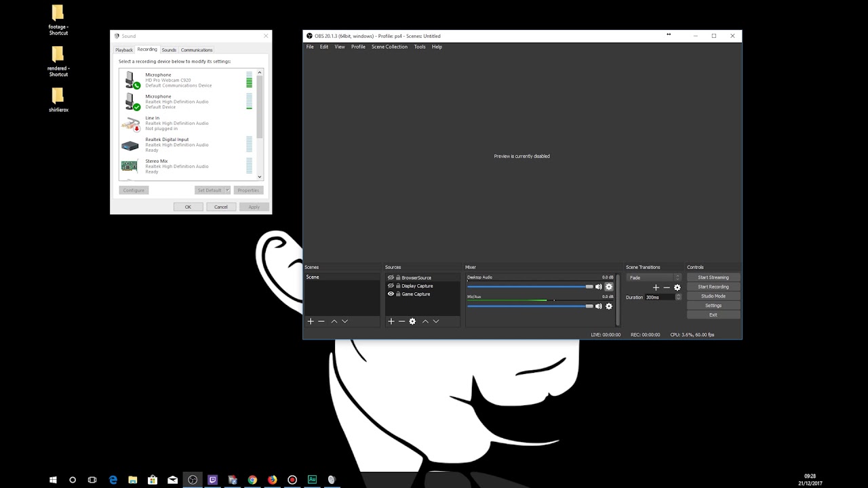The image size is (868, 488).
Task: Open the File menu in OBS
Action: pyautogui.click(x=310, y=47)
